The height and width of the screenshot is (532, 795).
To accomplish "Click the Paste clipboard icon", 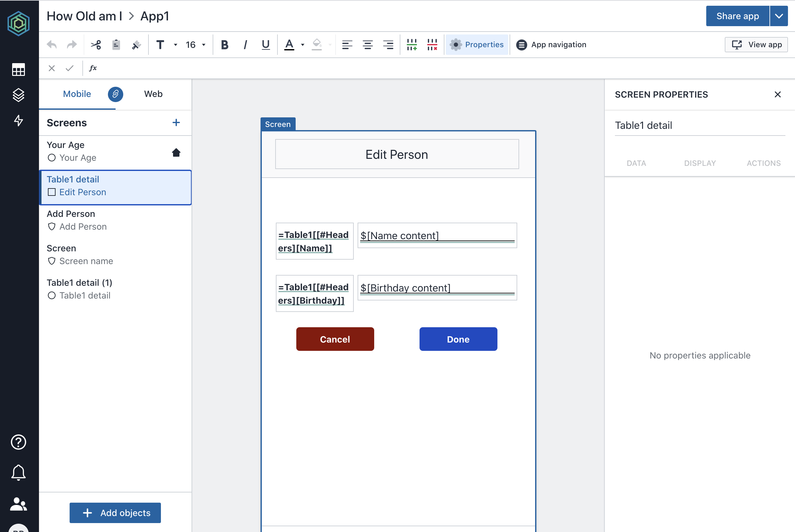I will (116, 44).
